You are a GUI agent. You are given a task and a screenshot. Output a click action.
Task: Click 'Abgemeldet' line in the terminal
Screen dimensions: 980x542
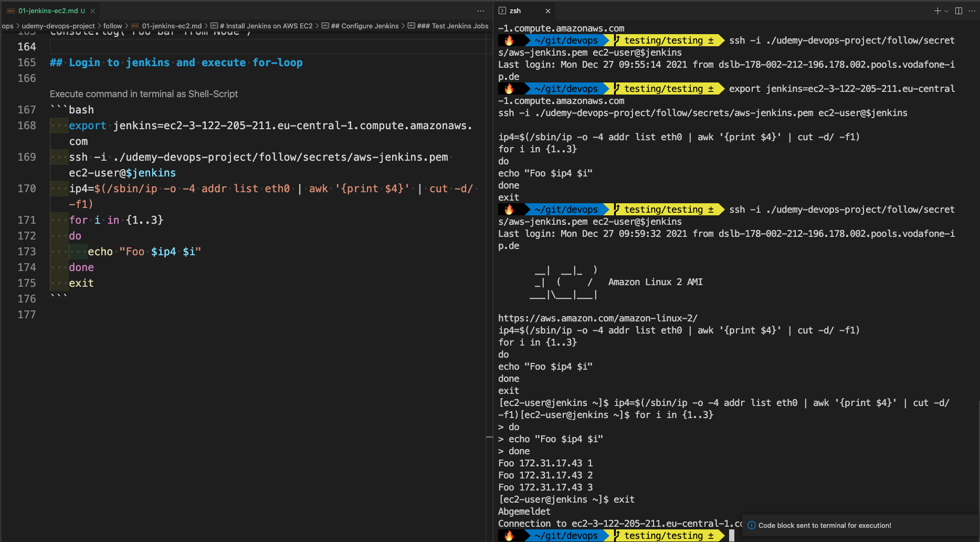pyautogui.click(x=524, y=512)
